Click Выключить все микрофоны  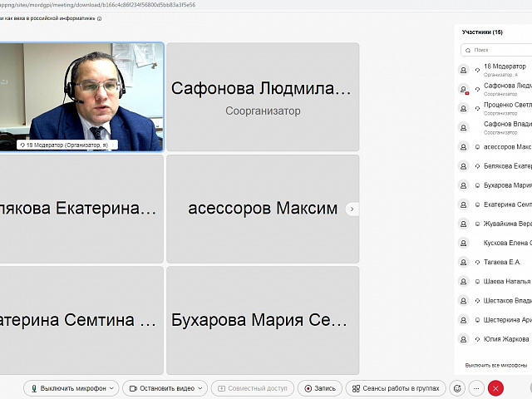coord(496,365)
